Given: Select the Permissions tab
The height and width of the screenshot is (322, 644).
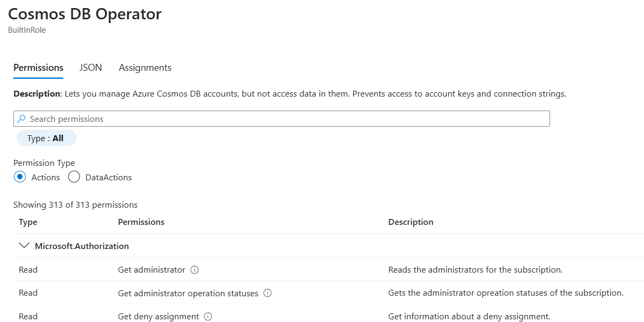Looking at the screenshot, I should coord(38,67).
